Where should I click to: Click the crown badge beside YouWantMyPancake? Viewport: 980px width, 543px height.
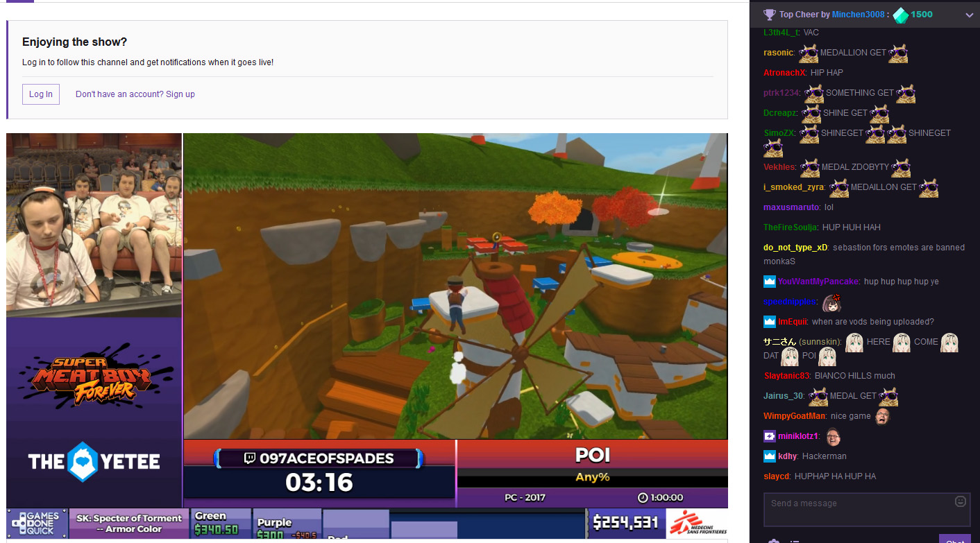coord(769,282)
